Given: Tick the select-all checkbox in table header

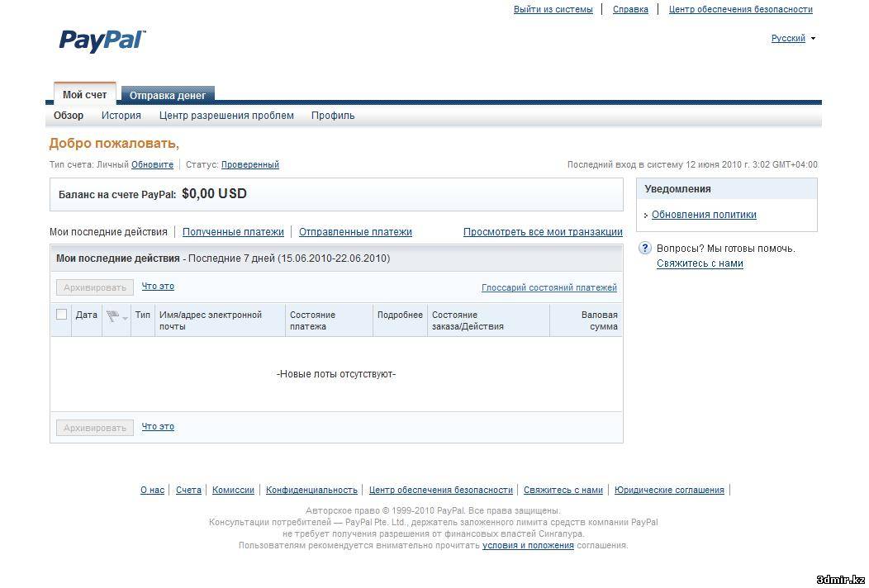Looking at the screenshot, I should point(61,315).
